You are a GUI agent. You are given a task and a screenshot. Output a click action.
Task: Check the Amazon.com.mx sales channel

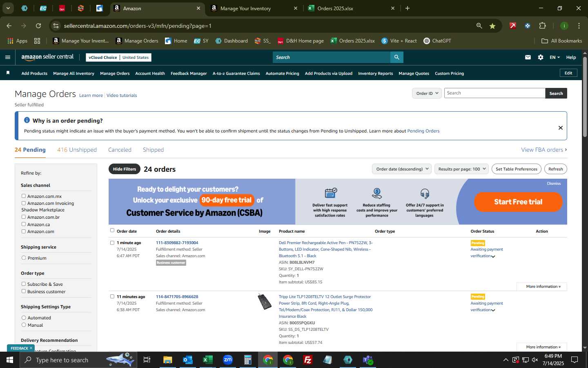(24, 196)
